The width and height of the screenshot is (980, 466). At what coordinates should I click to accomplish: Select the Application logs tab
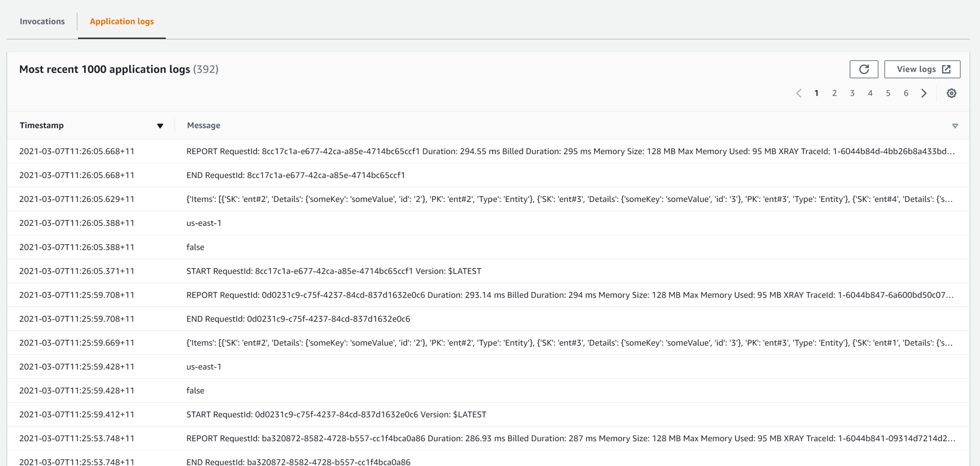click(122, 21)
